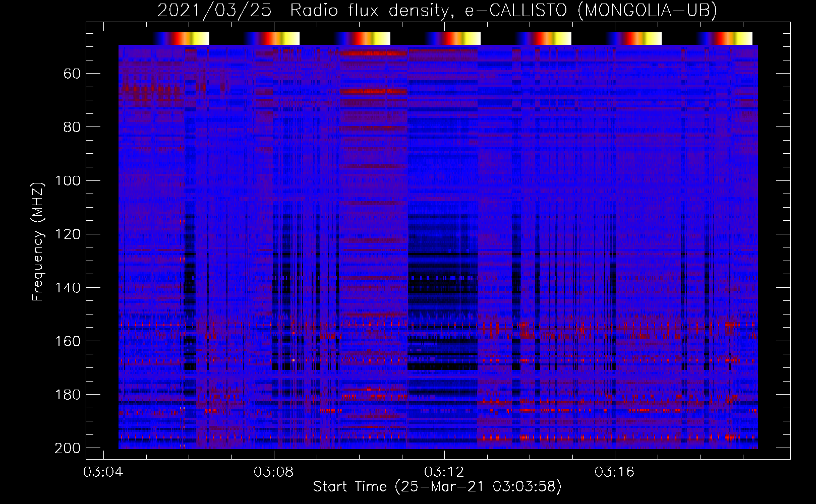Click the 200 MHz tick label
Viewport: 816px width, 504px height.
point(68,448)
